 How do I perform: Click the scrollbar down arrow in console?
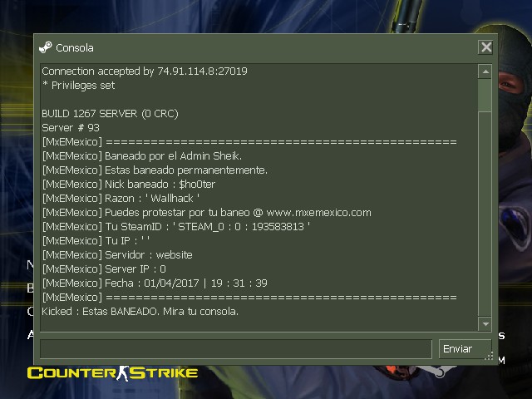point(485,324)
